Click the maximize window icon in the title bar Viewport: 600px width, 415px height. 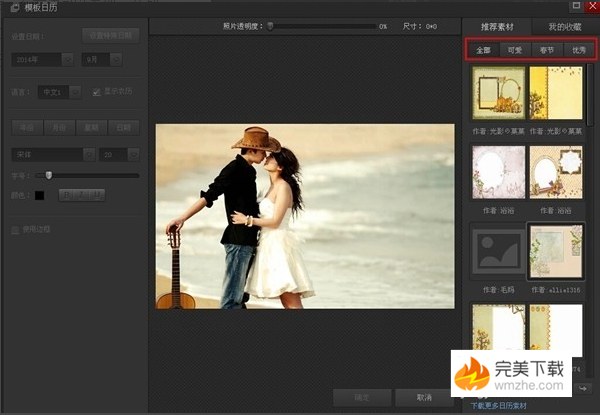(576, 7)
